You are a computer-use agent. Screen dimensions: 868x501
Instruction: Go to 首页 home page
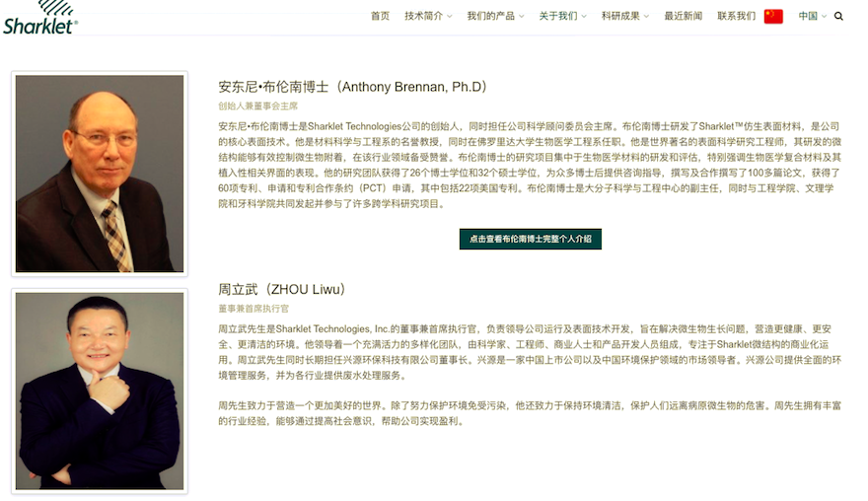point(380,16)
